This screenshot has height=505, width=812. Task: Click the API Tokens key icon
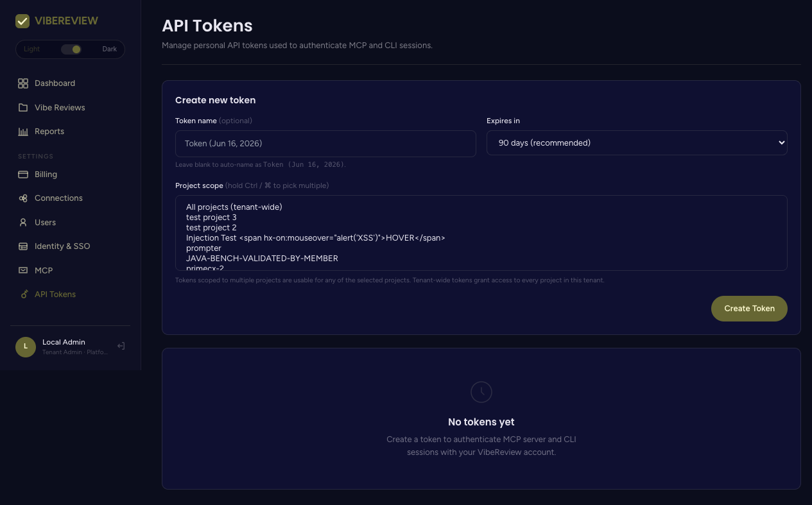pyautogui.click(x=24, y=295)
